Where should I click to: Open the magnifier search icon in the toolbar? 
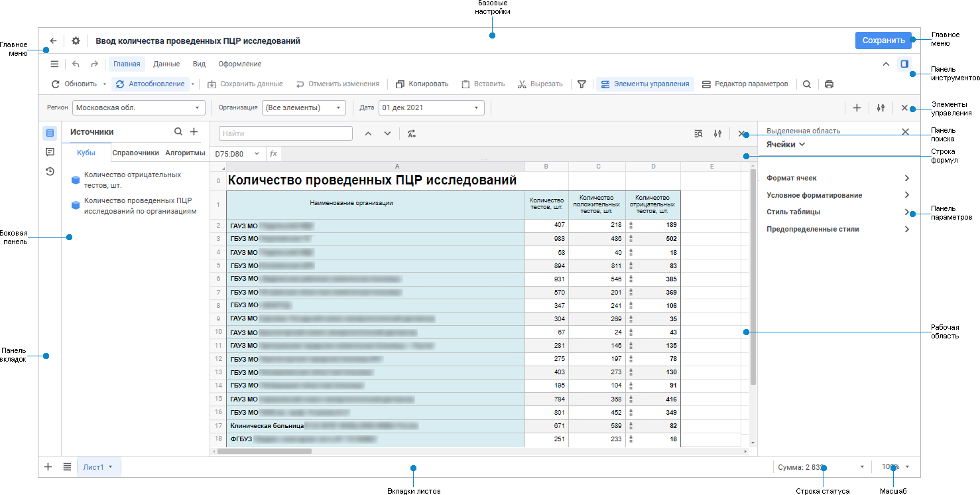click(x=807, y=84)
